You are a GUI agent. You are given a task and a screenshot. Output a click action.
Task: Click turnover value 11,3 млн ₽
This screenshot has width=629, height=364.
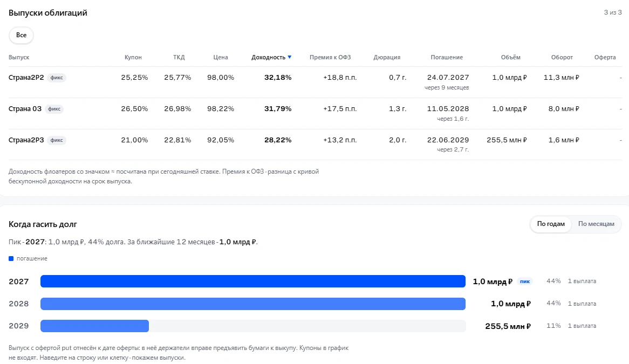pyautogui.click(x=561, y=77)
